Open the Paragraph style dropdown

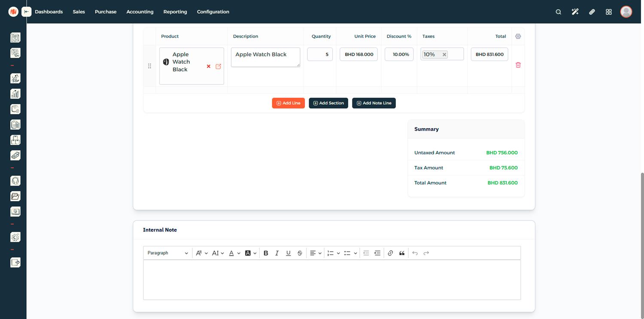(x=167, y=253)
